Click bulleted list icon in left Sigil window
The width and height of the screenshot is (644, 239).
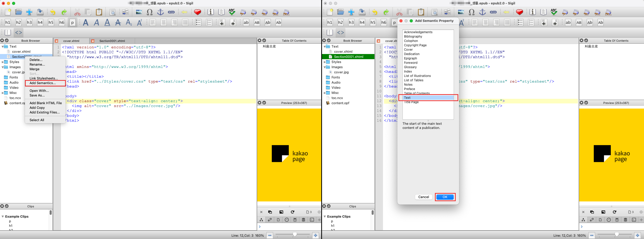(198, 23)
